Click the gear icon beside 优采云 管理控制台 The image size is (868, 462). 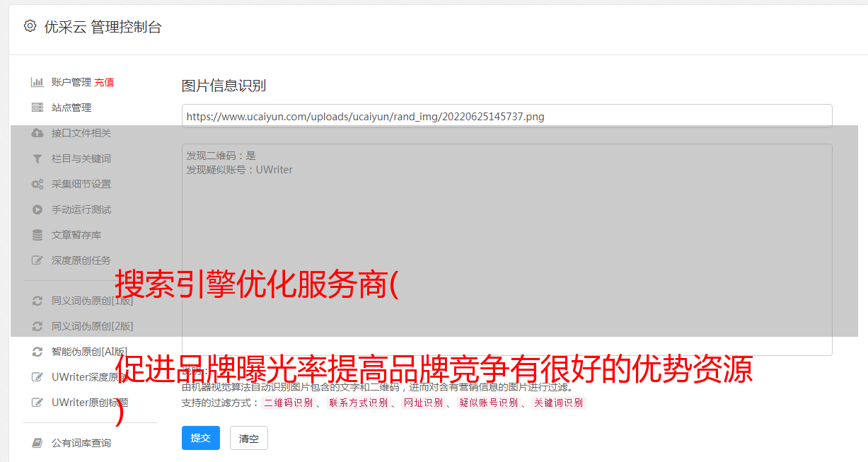30,26
